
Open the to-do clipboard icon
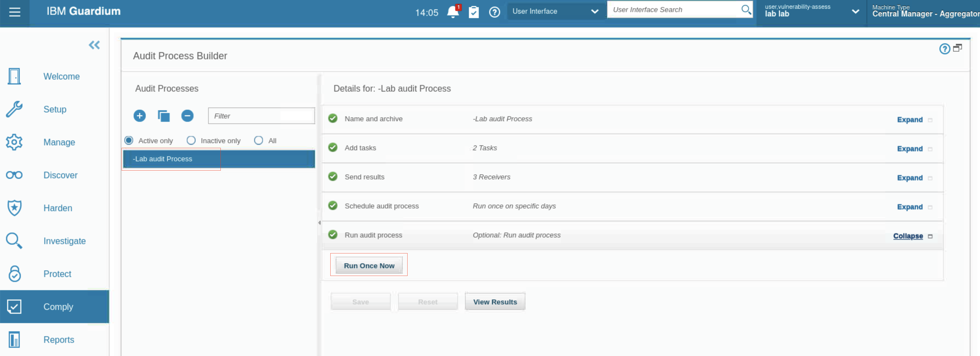coord(473,12)
